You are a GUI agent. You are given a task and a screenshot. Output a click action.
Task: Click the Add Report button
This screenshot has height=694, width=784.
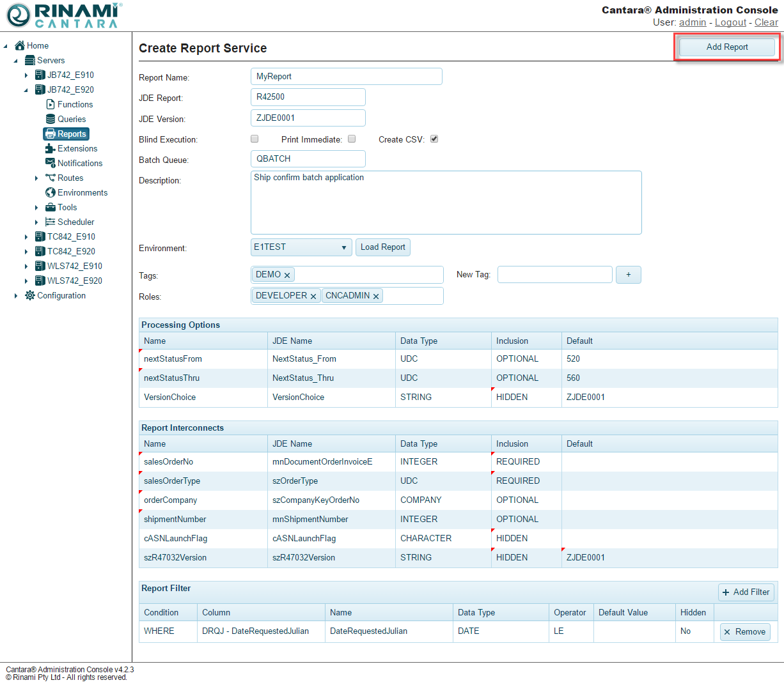726,47
